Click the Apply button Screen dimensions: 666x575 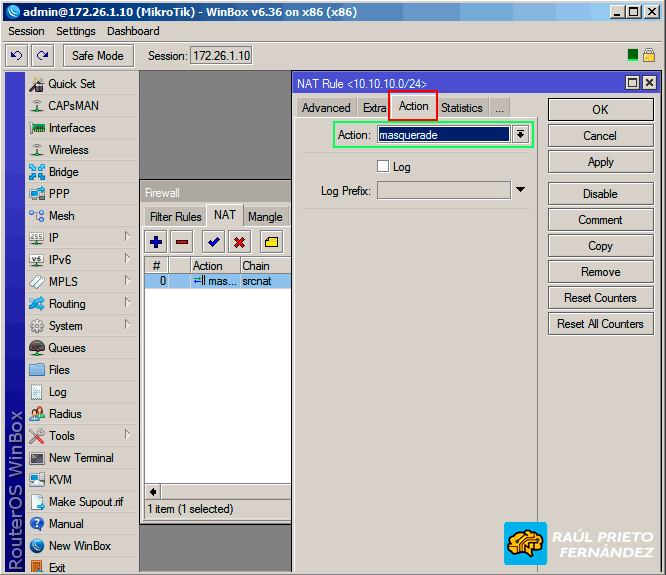click(x=600, y=162)
